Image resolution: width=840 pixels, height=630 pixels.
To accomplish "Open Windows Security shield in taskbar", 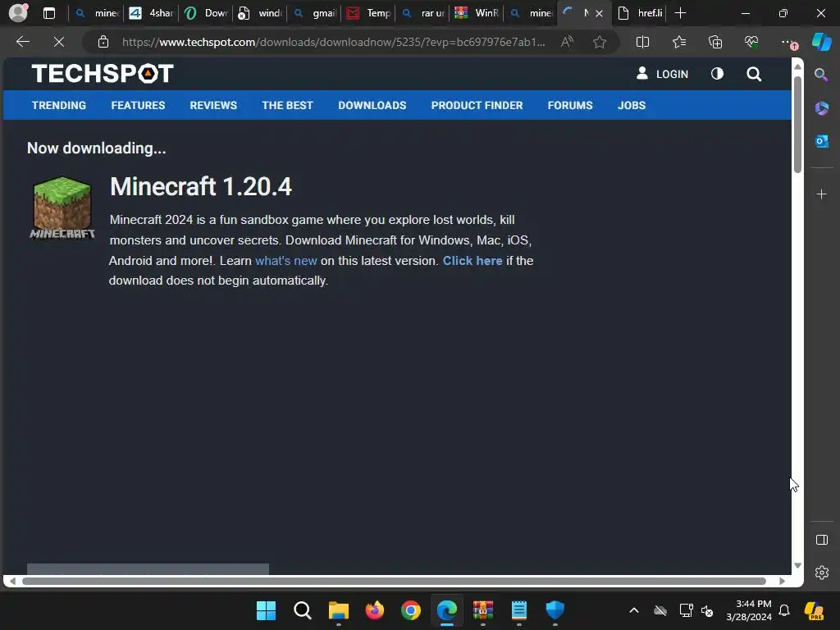I will (x=555, y=610).
